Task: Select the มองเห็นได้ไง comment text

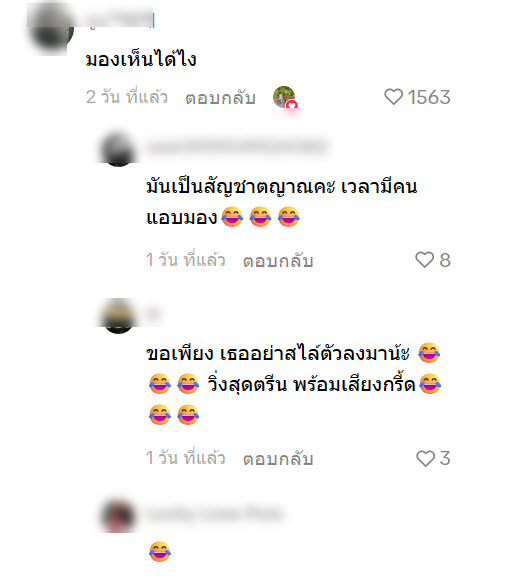Action: pyautogui.click(x=141, y=59)
